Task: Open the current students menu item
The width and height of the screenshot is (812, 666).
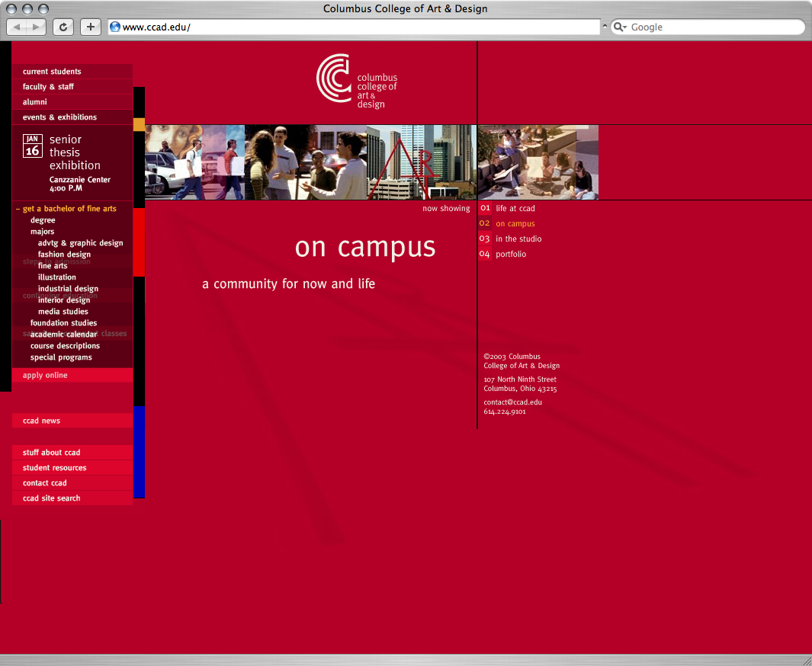Action: 72,72
